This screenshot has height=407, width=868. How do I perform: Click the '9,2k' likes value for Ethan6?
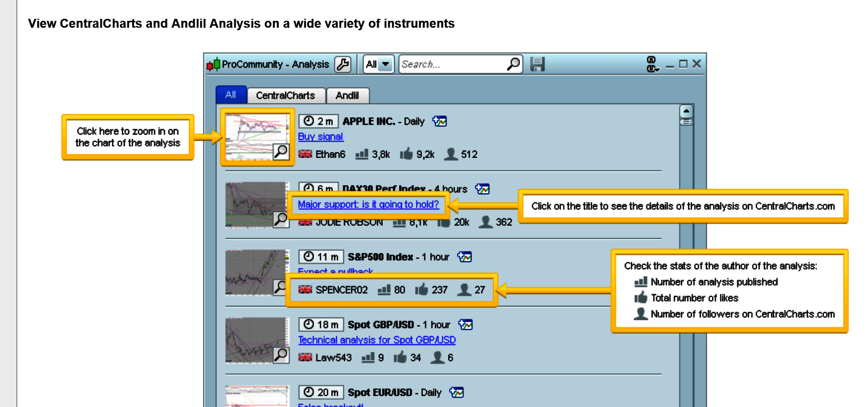point(425,154)
